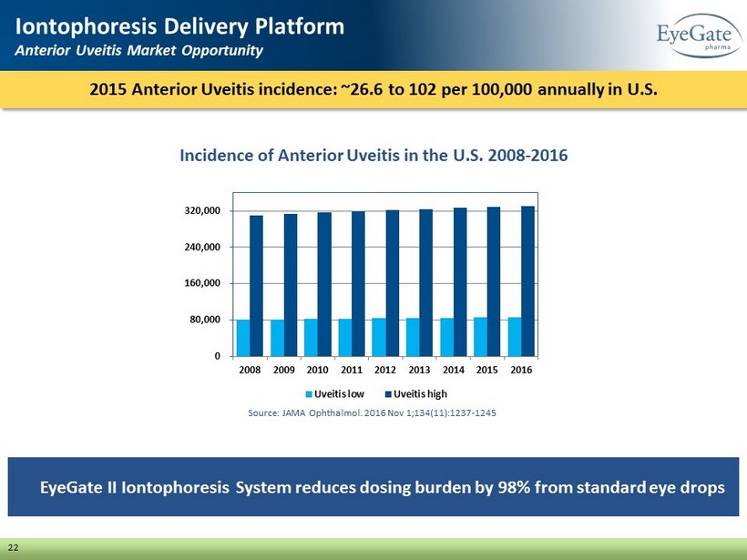
Task: Click the 240,000 axis label
Action: pyautogui.click(x=202, y=247)
